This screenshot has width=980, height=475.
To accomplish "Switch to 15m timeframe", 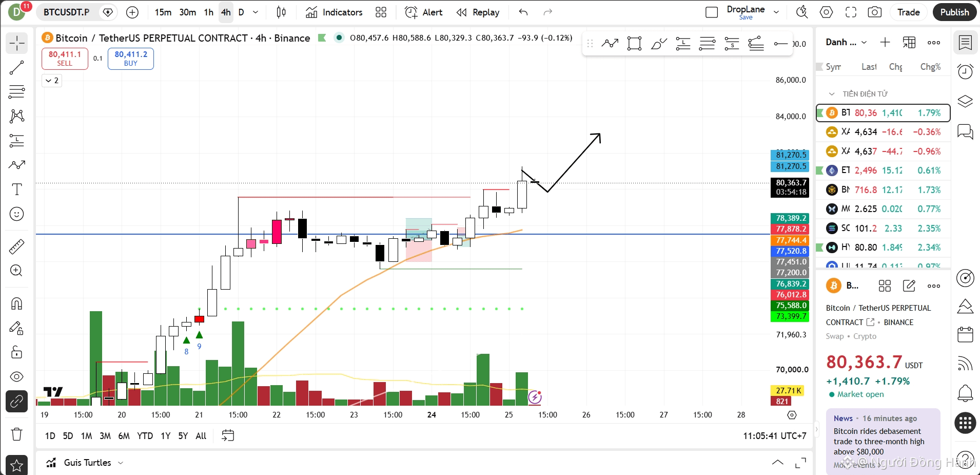I will tap(163, 12).
